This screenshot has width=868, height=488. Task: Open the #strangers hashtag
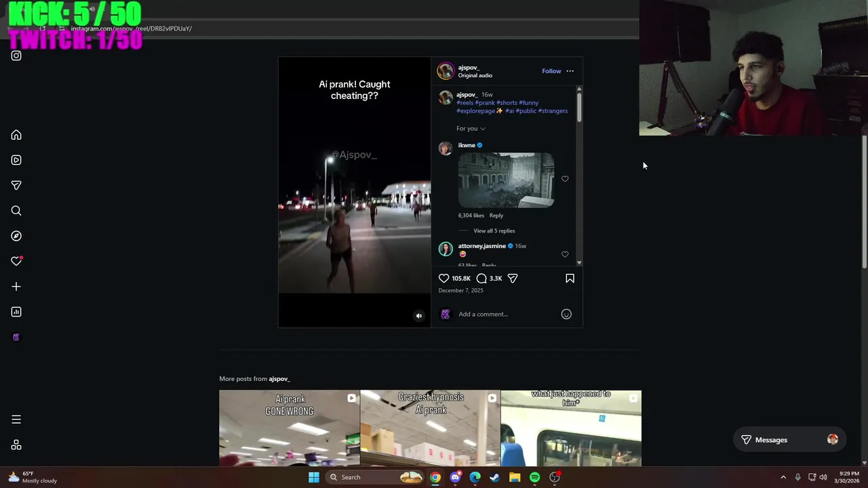[553, 110]
